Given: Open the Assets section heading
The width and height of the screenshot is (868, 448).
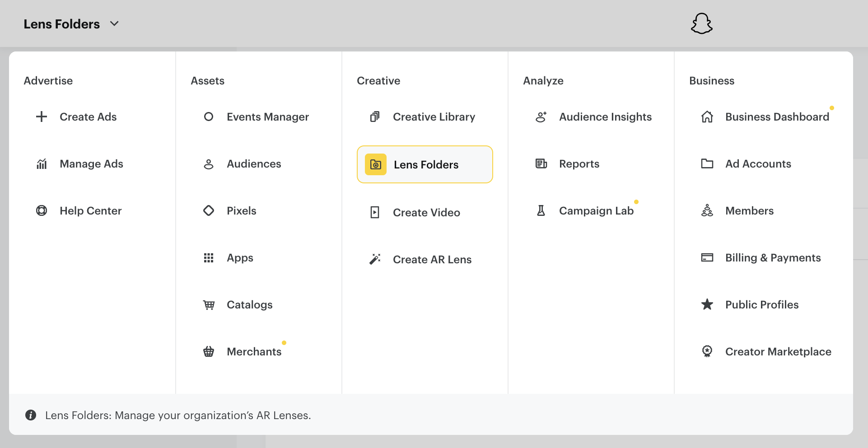Looking at the screenshot, I should click(x=208, y=80).
